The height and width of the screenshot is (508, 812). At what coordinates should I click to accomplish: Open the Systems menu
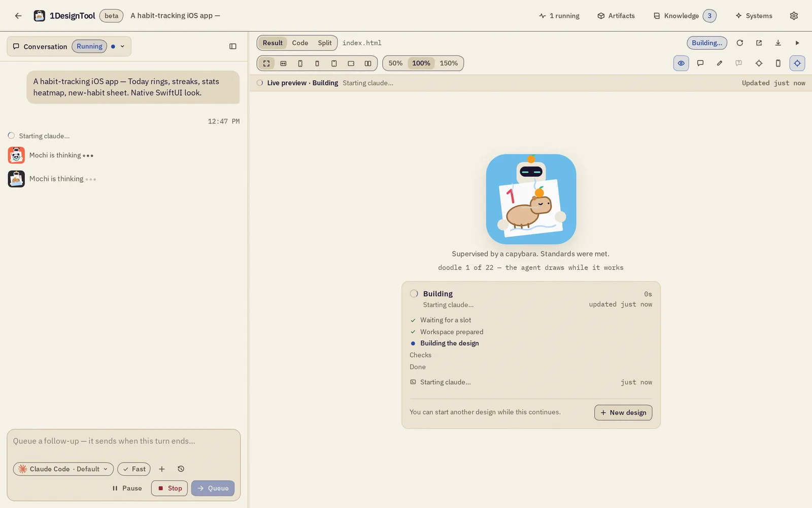tap(754, 16)
